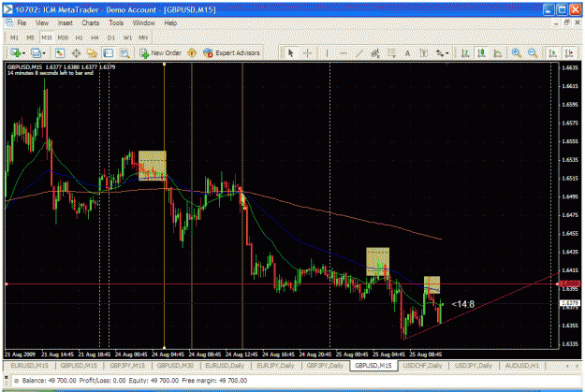The image size is (585, 392).
Task: Expand the New Chart dropdown arrow
Action: coord(23,53)
